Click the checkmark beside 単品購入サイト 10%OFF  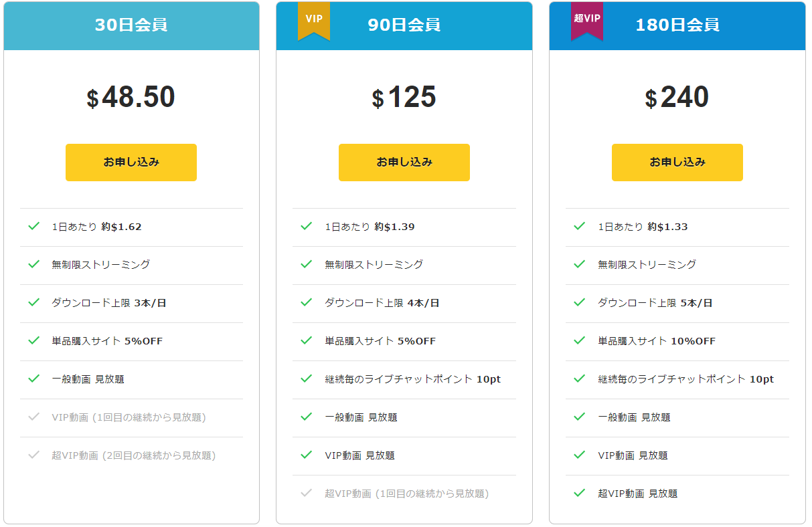(x=580, y=341)
